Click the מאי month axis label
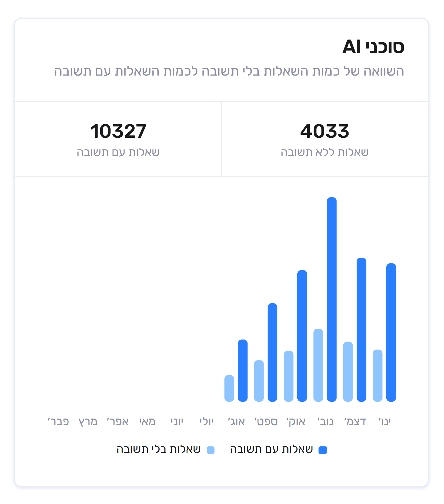444x504 pixels. (147, 422)
